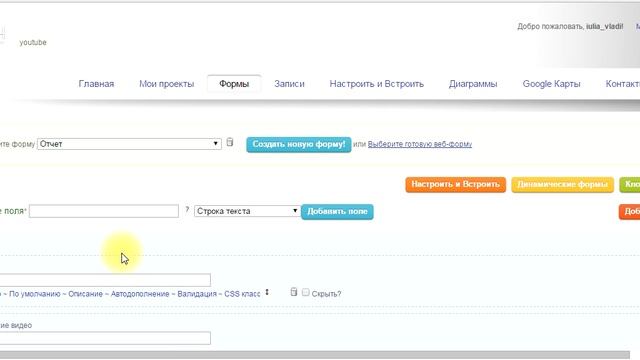Click the Автодополнение option link
The image size is (640, 360).
140,294
